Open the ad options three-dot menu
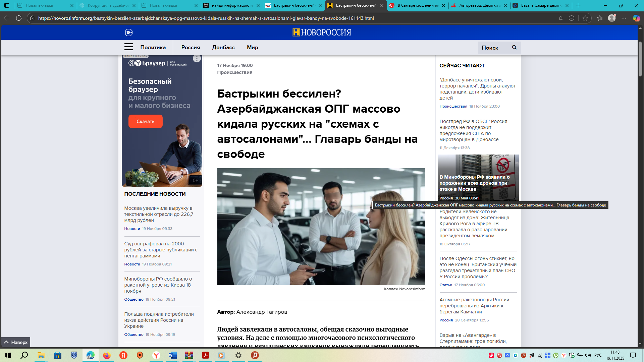 tap(197, 59)
